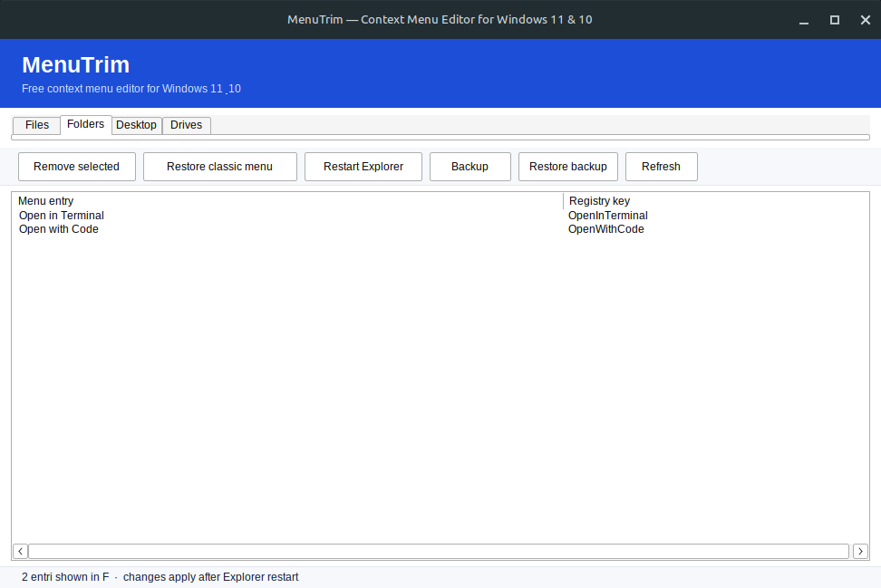The height and width of the screenshot is (588, 881).
Task: Click the Restore backup button
Action: [568, 166]
